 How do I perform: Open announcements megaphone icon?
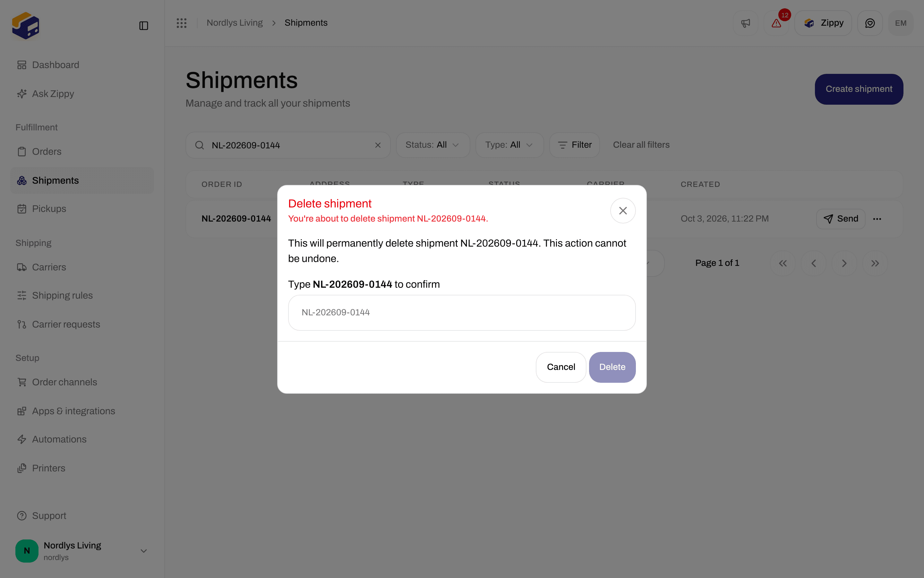coord(745,23)
